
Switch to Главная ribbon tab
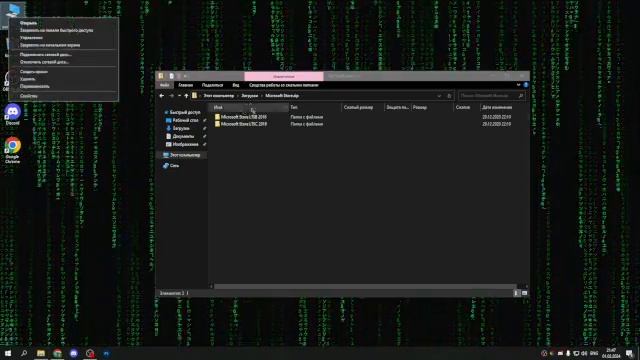pos(185,85)
